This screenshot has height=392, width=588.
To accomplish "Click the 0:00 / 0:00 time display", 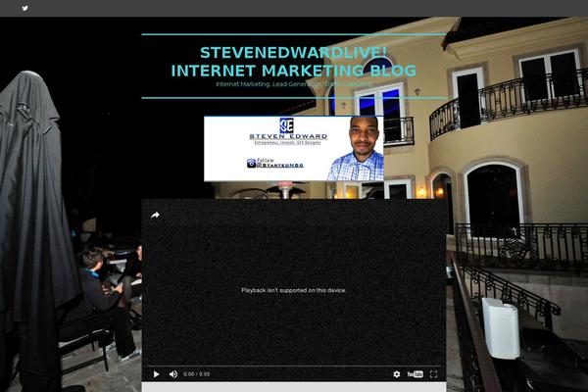I will (196, 374).
